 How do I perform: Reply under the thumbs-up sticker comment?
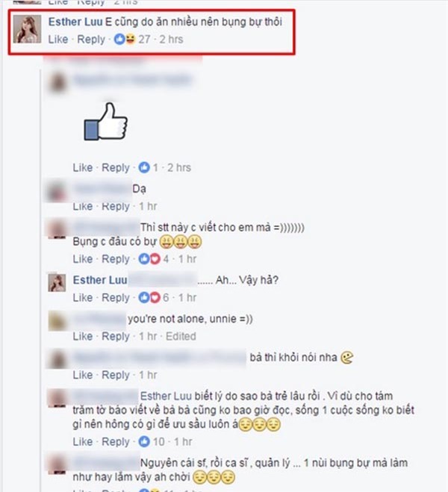coord(116,167)
